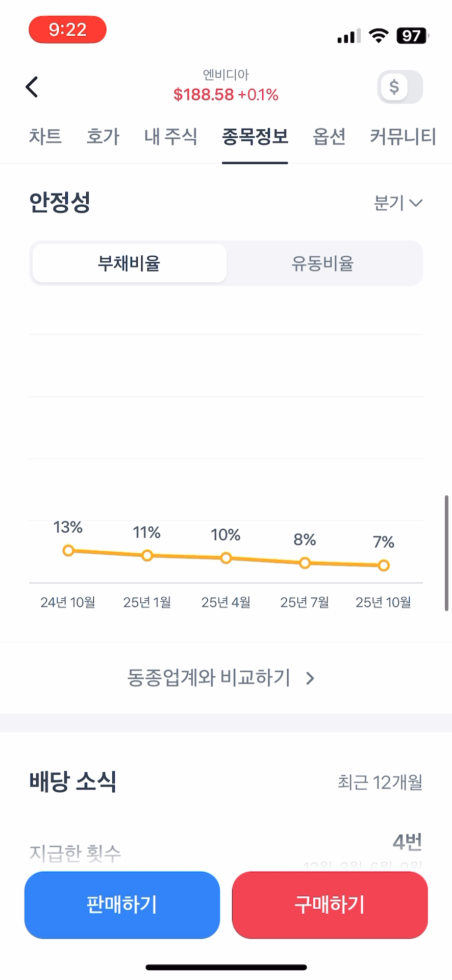Open 동종업계와 비교하기 link

(x=221, y=678)
